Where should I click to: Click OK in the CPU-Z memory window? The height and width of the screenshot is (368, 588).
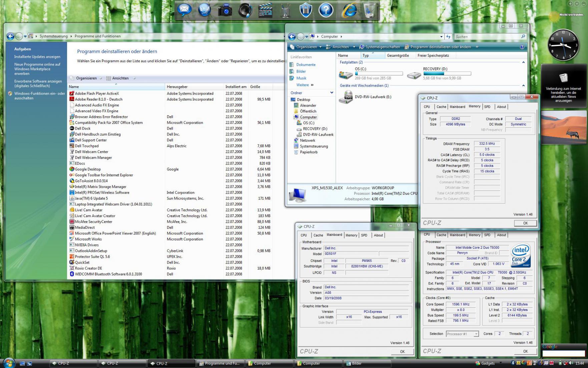[525, 223]
